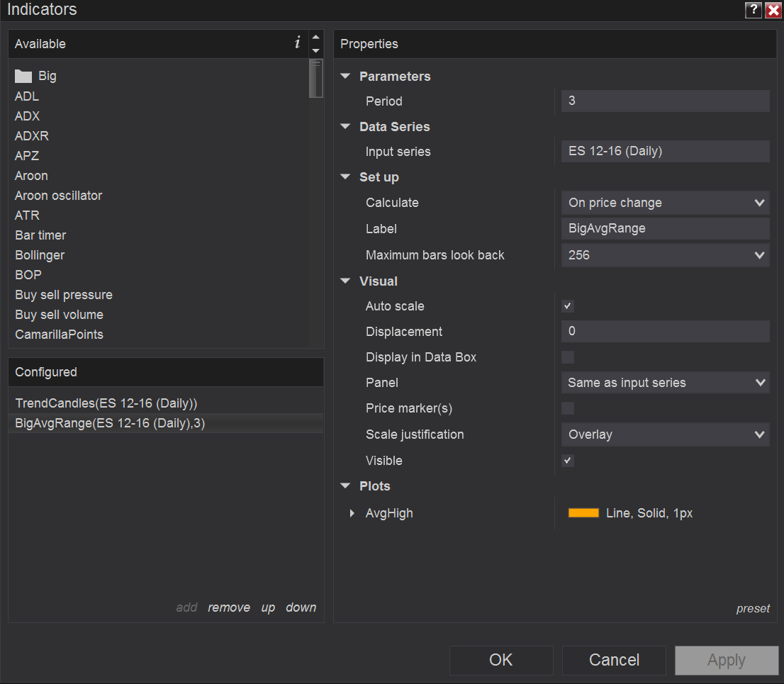
Task: Click the orange AvgHigh color swatch
Action: [583, 513]
